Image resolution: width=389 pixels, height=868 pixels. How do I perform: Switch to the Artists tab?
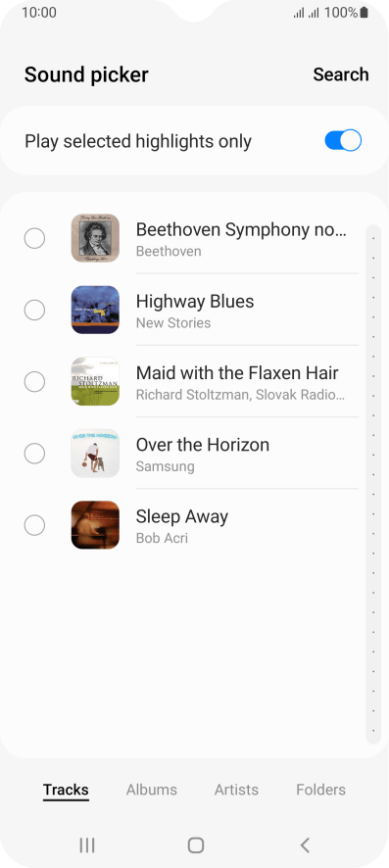coord(236,790)
